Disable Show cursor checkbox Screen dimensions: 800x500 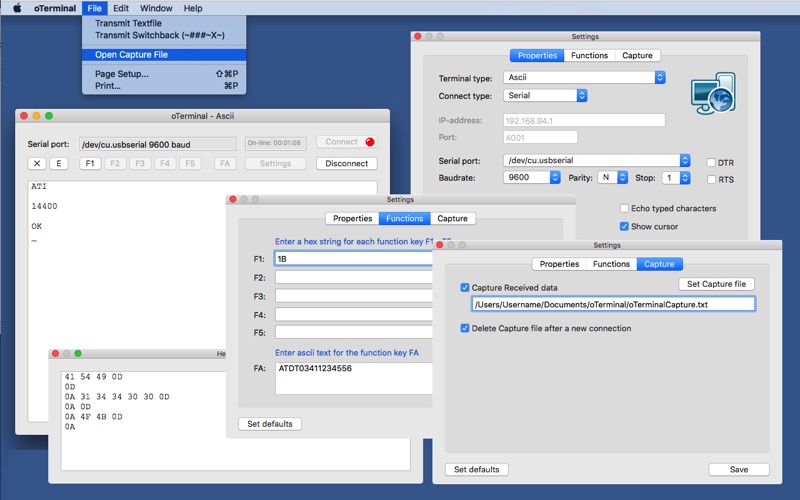[624, 226]
